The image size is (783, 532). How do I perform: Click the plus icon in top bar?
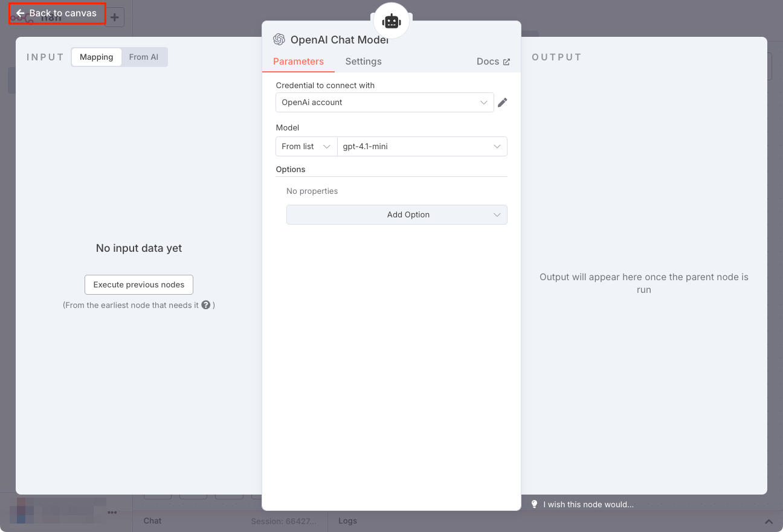click(x=115, y=17)
